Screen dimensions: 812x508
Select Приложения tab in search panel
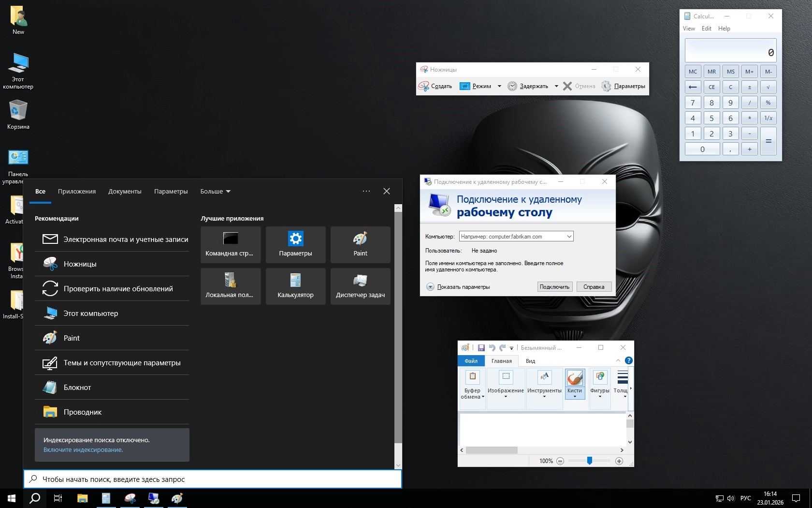77,192
